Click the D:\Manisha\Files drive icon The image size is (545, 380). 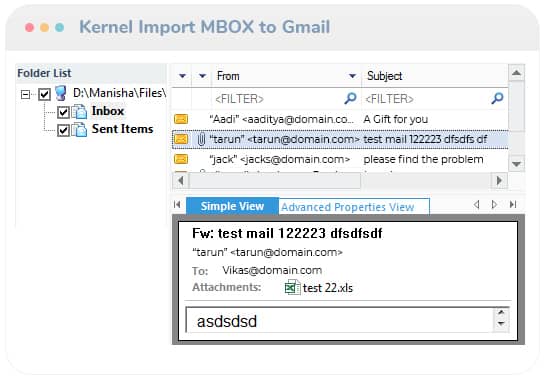(x=61, y=93)
